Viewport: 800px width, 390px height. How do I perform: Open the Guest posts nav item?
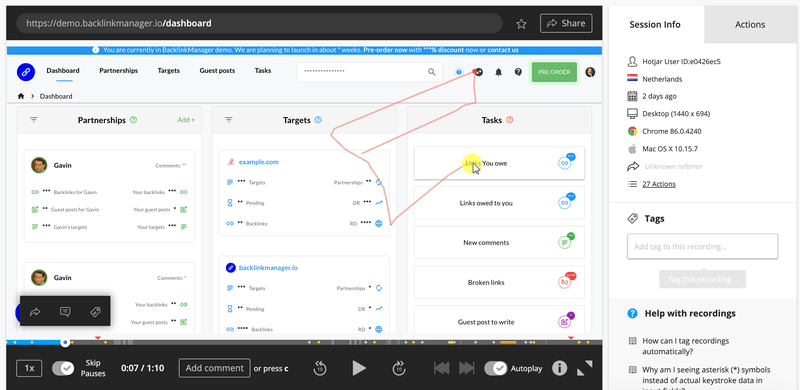[217, 71]
